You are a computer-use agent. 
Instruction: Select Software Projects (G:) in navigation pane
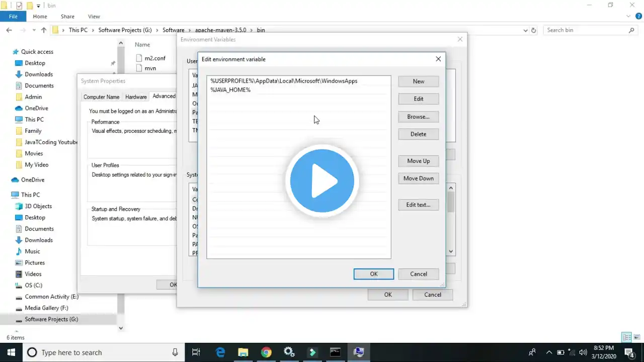[x=51, y=319]
